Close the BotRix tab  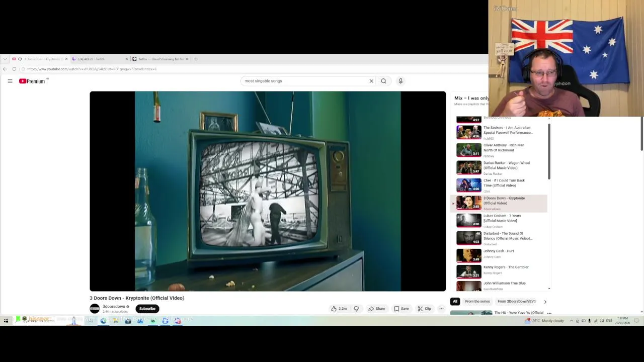(x=187, y=59)
